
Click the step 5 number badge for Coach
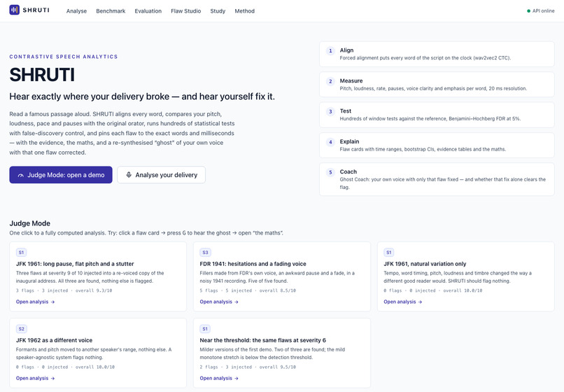(330, 172)
